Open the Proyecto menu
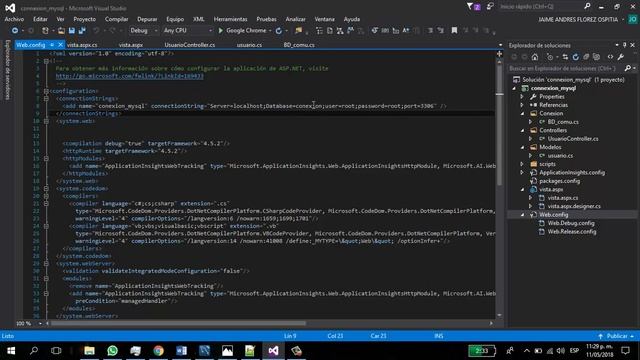 pos(84,19)
